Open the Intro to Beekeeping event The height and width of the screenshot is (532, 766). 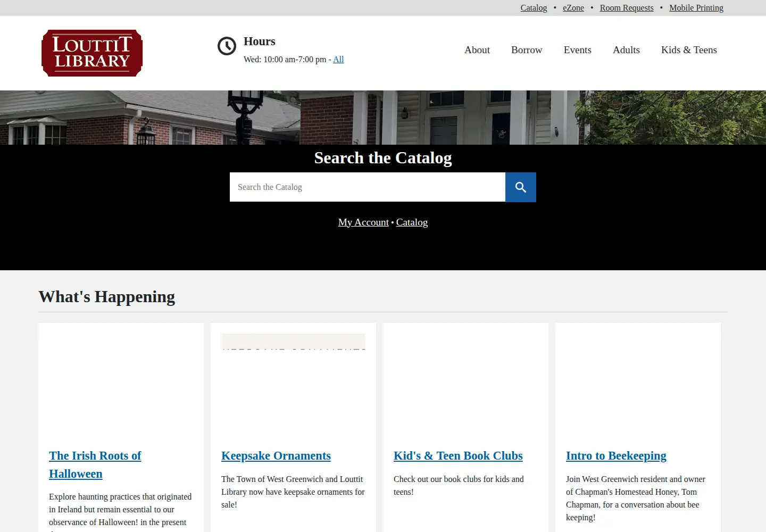click(616, 456)
